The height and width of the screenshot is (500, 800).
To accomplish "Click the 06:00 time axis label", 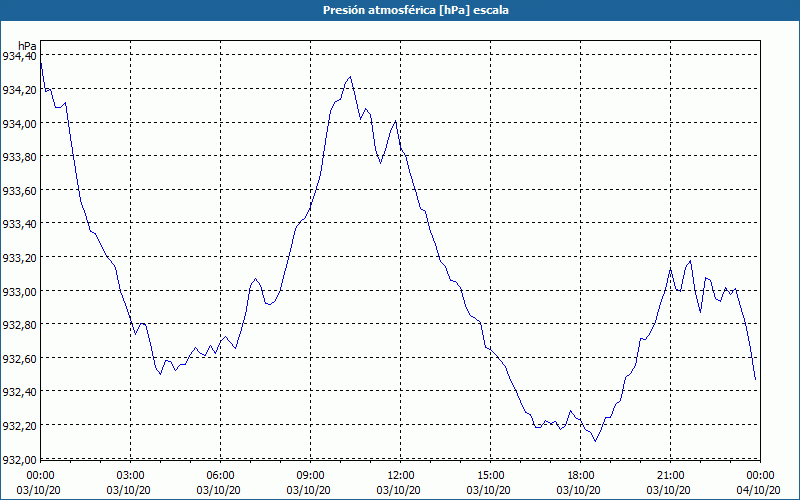I will pos(220,476).
